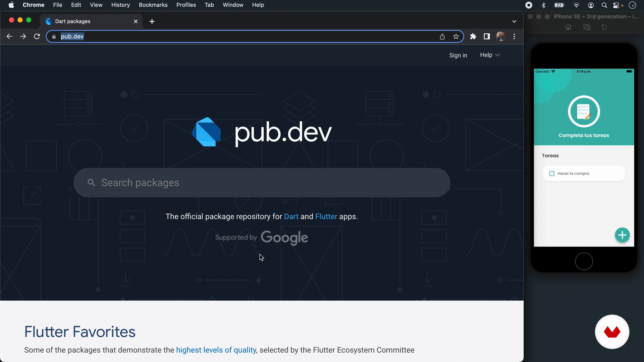Open the Chrome app menu
The width and height of the screenshot is (644, 362).
coord(34,5)
